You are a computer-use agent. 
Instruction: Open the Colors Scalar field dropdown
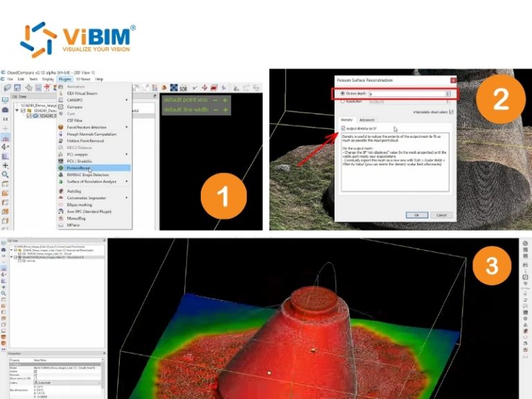(67, 382)
